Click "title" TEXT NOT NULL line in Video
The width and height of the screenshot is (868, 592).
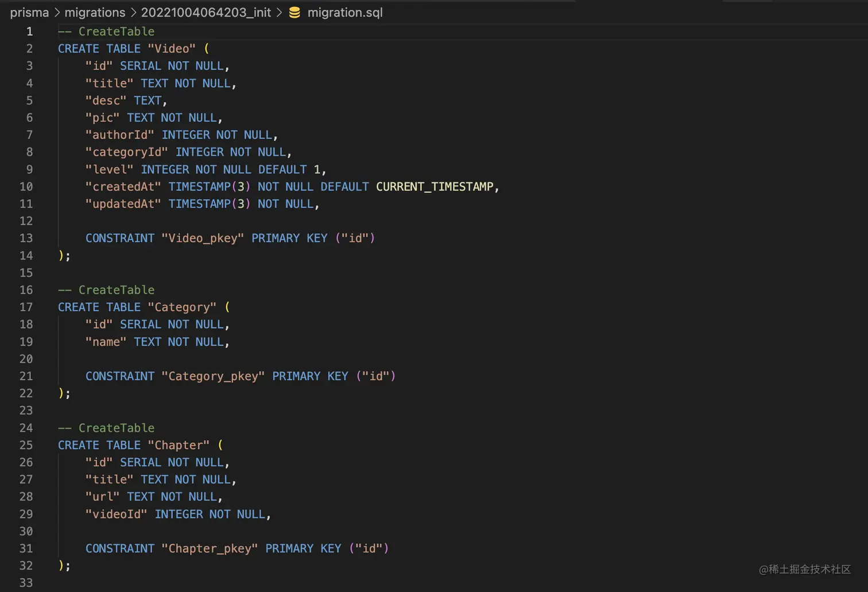pos(161,83)
